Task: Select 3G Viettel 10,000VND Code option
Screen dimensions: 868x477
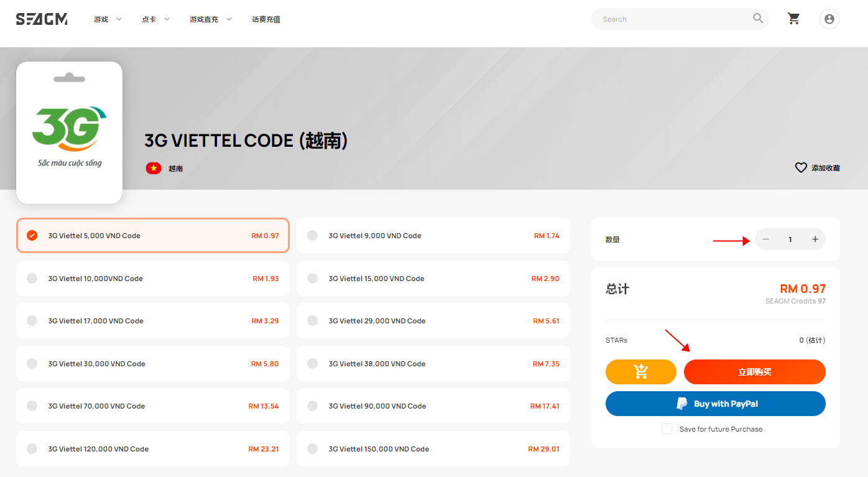Action: (x=153, y=279)
